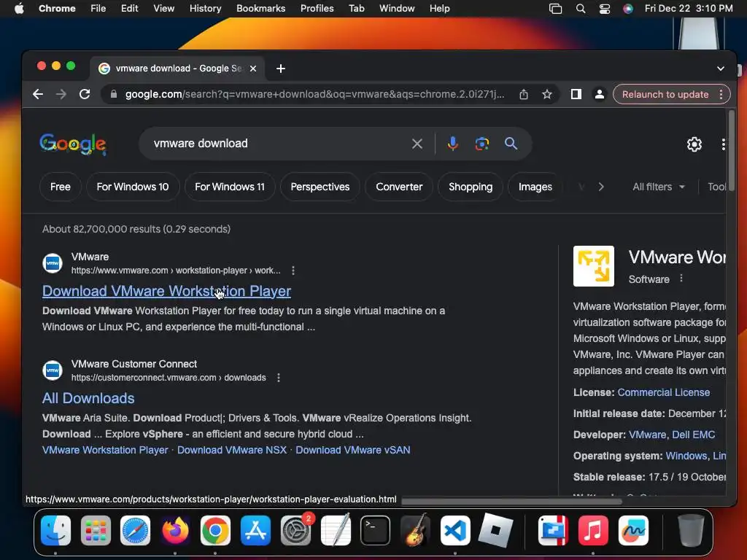Open the View menu
This screenshot has height=560, width=747.
coord(163,9)
